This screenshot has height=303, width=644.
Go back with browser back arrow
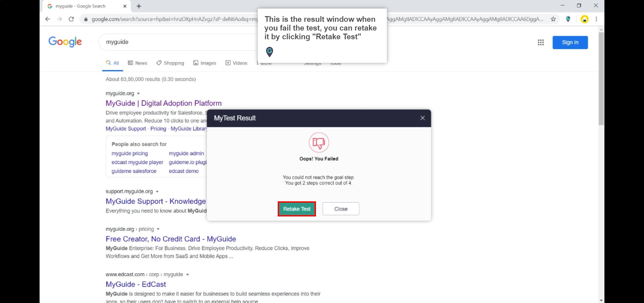(48, 19)
